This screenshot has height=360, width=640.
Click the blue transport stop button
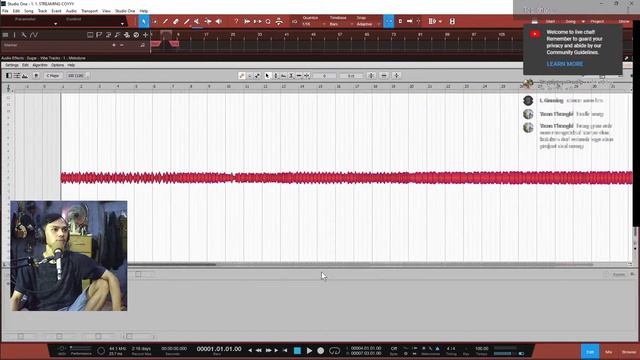tap(298, 351)
